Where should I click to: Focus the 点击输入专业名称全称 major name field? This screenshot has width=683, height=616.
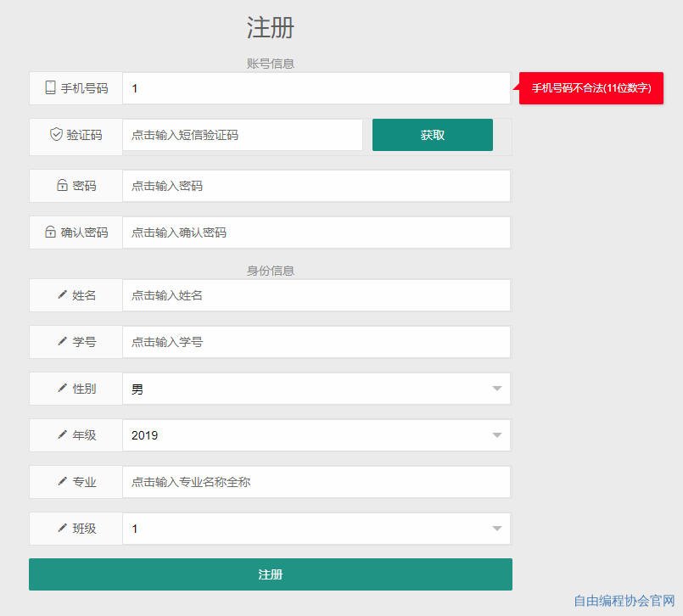point(316,482)
